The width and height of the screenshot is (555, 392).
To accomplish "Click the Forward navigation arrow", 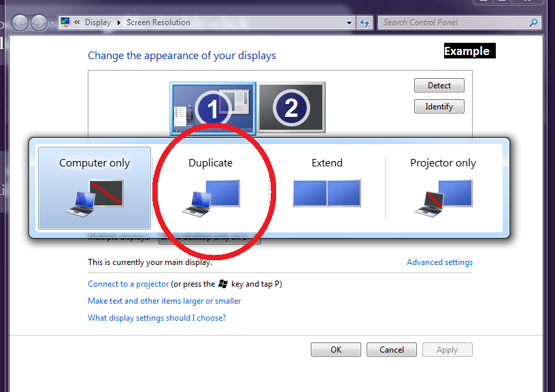I will pyautogui.click(x=39, y=23).
